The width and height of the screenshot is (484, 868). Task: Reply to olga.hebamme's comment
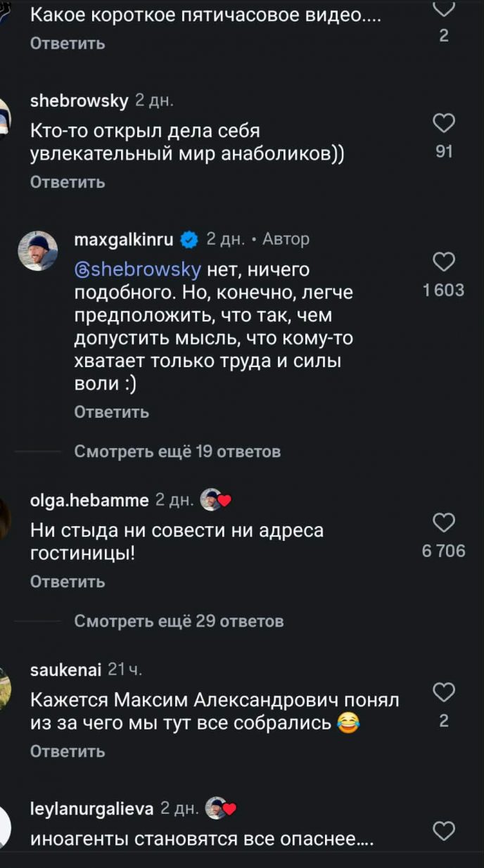68,582
